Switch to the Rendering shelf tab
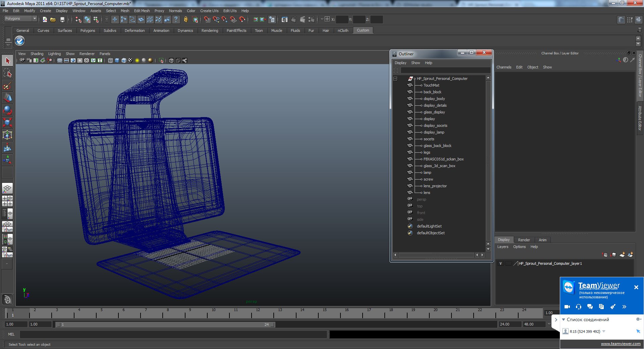Viewport: 644px width, 349px height. click(210, 31)
